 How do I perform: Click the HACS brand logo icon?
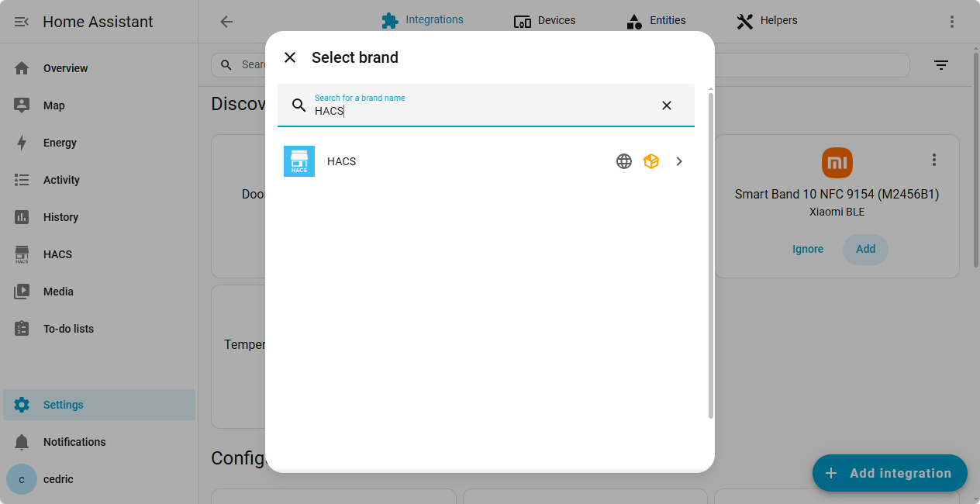coord(299,161)
